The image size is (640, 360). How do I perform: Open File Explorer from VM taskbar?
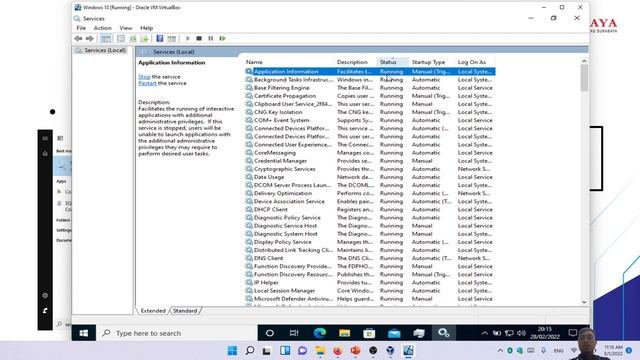(344, 333)
